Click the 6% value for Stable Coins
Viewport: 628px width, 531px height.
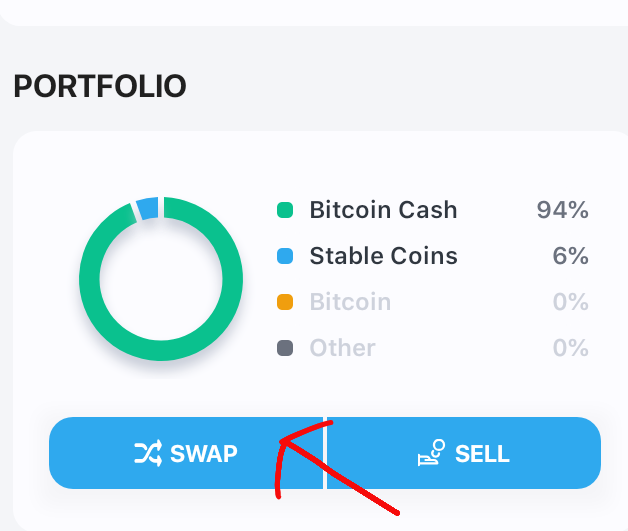coord(570,256)
